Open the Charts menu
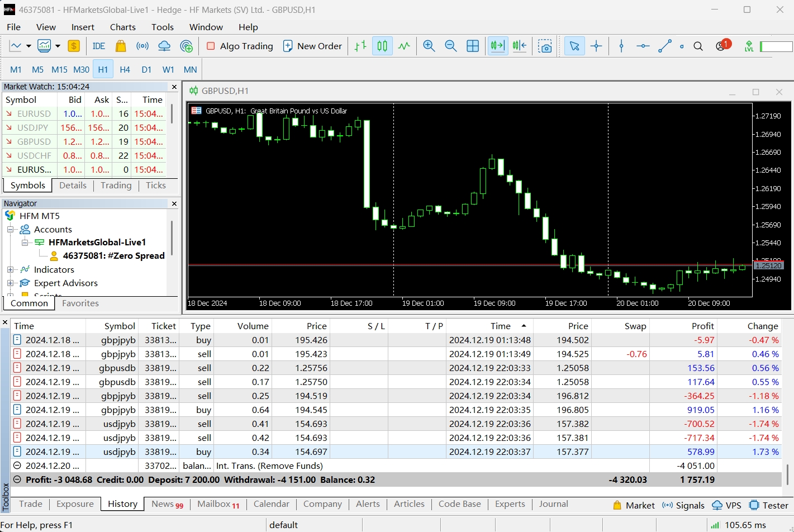The image size is (794, 532). [x=122, y=27]
